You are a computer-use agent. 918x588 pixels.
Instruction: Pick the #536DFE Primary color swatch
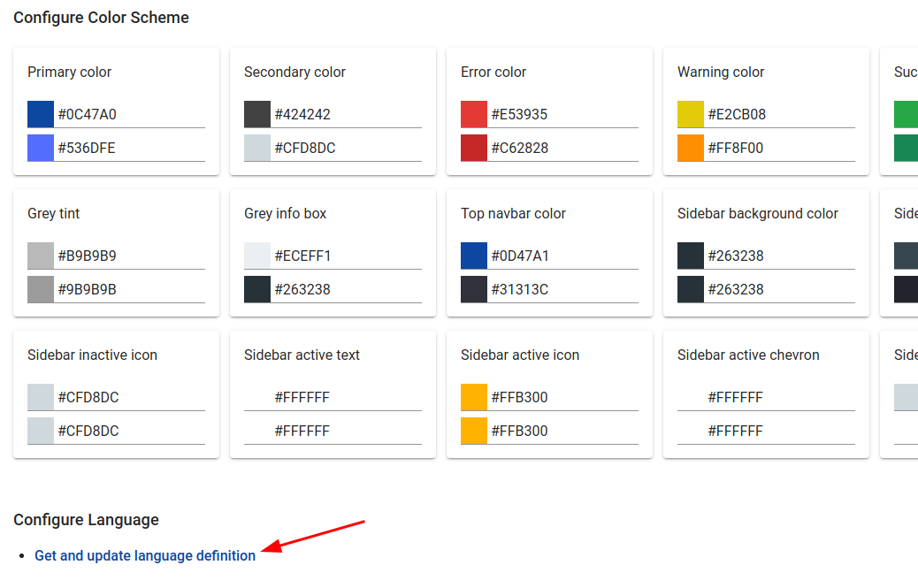[41, 148]
